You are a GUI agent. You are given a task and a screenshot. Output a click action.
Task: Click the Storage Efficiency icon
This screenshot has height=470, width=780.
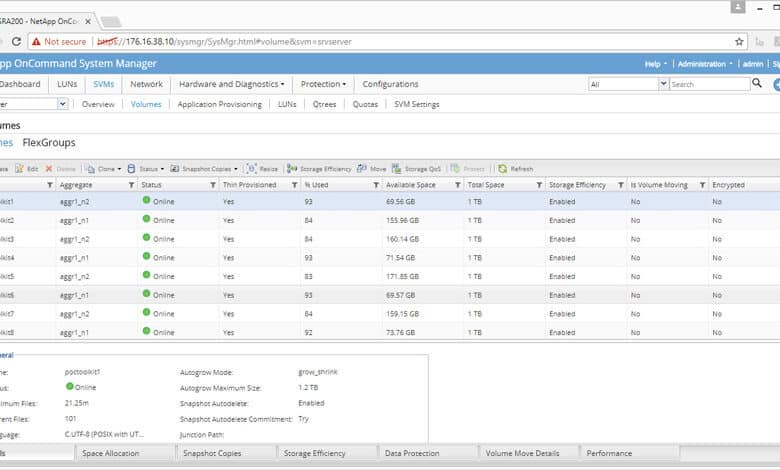[292, 169]
